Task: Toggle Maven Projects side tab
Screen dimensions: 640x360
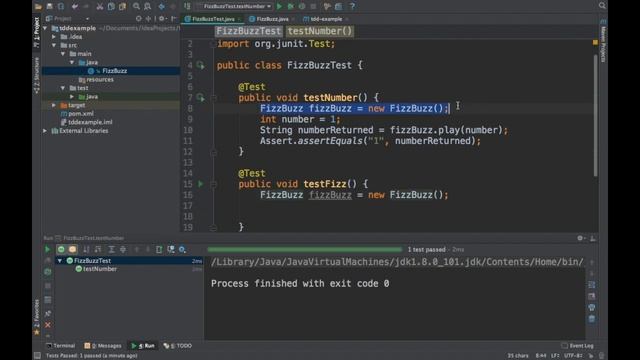Action: [603, 41]
